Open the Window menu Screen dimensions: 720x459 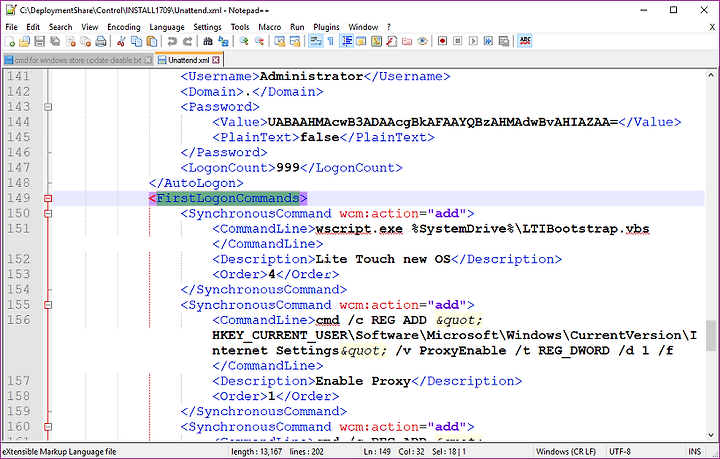point(363,27)
